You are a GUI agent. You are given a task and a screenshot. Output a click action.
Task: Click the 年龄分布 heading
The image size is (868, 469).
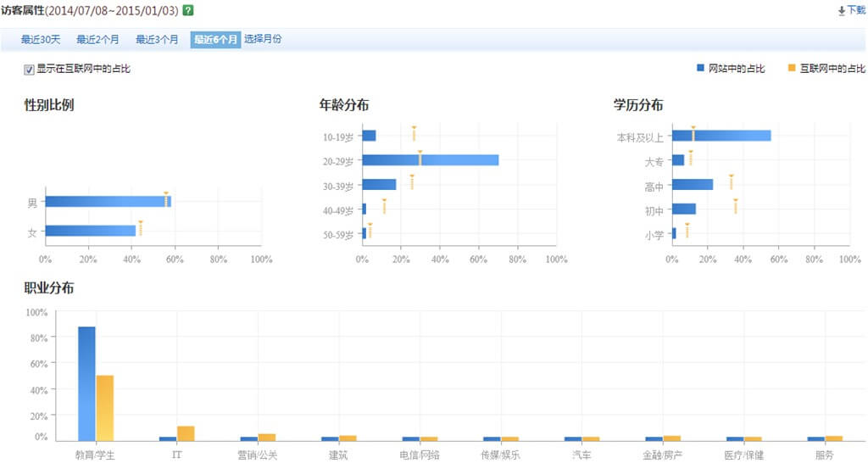(x=344, y=104)
